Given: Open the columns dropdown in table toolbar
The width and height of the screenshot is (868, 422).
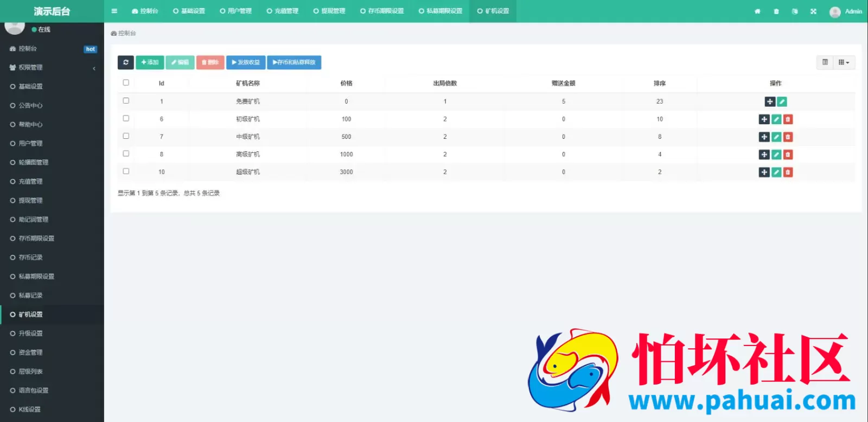Looking at the screenshot, I should click(844, 62).
